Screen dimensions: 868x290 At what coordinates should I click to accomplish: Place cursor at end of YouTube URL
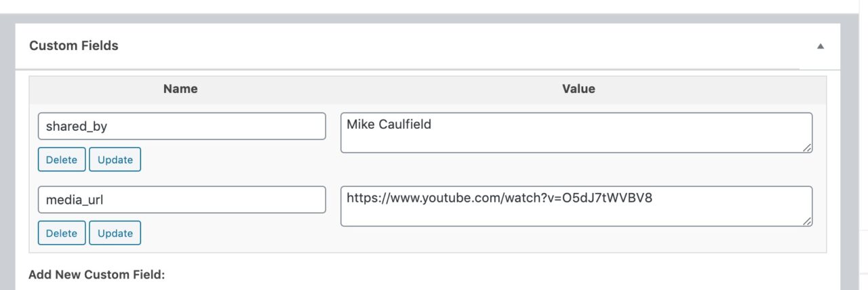tap(654, 199)
